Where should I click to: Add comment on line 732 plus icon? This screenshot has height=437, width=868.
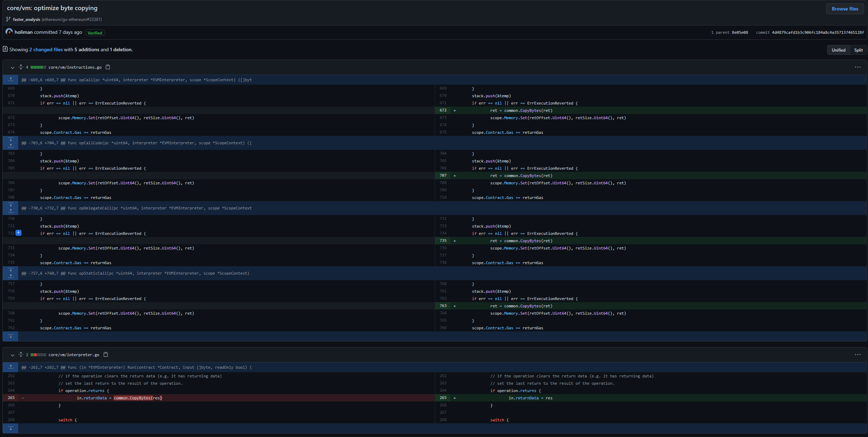pyautogui.click(x=18, y=233)
